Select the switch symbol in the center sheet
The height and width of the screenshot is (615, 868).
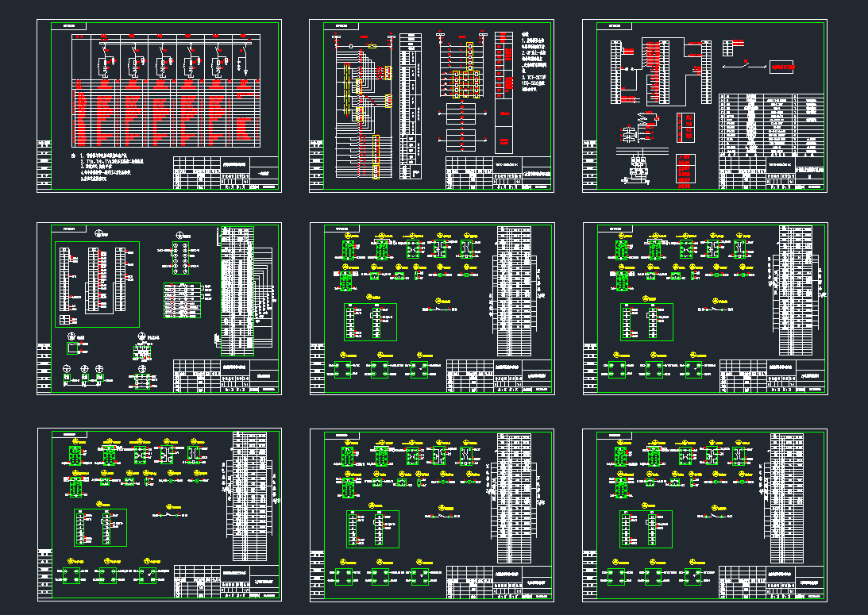point(438,308)
